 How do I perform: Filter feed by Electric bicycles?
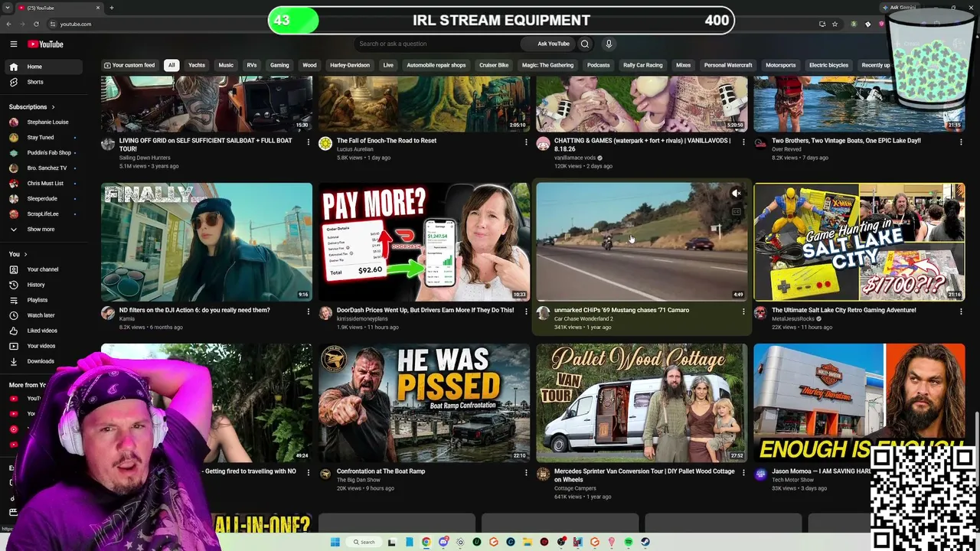pyautogui.click(x=828, y=65)
